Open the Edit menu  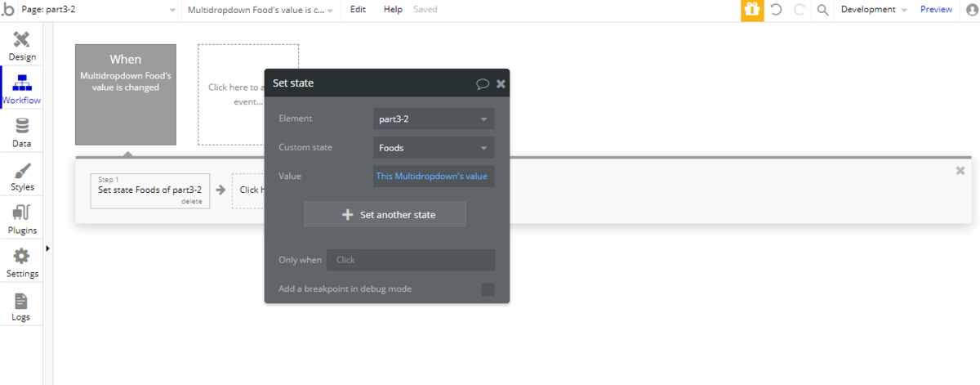coord(359,10)
